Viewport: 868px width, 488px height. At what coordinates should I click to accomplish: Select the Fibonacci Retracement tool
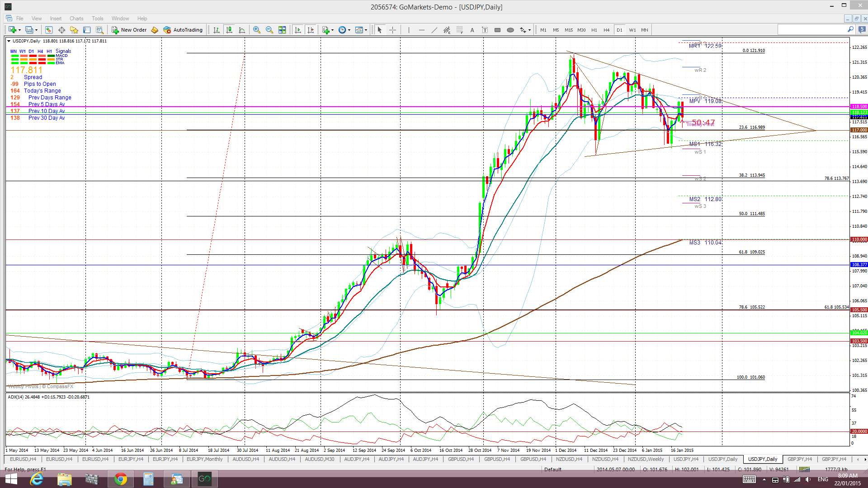pyautogui.click(x=459, y=30)
